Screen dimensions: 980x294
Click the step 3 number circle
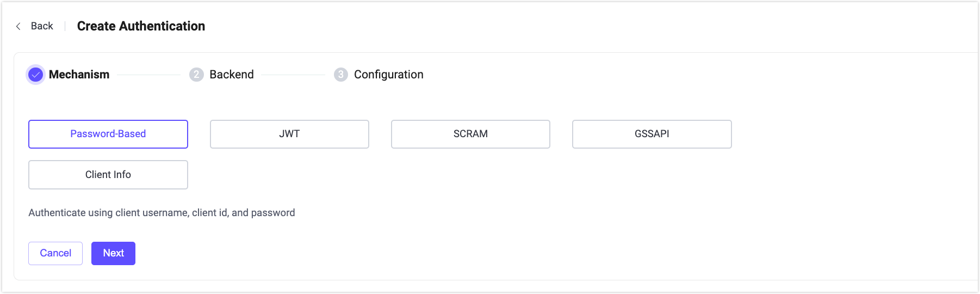click(x=341, y=75)
